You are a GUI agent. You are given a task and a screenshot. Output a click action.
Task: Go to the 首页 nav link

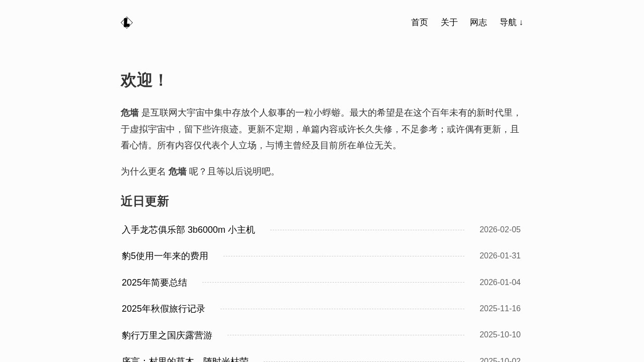tap(419, 23)
